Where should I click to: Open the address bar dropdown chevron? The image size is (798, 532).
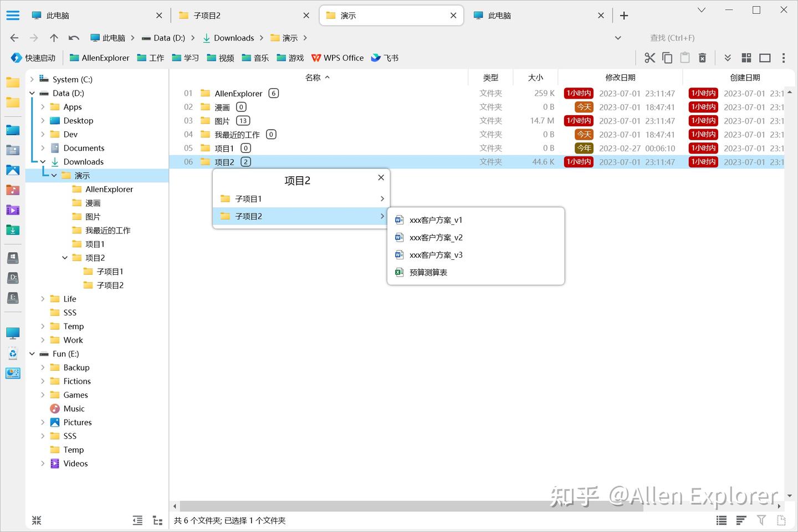coord(617,38)
